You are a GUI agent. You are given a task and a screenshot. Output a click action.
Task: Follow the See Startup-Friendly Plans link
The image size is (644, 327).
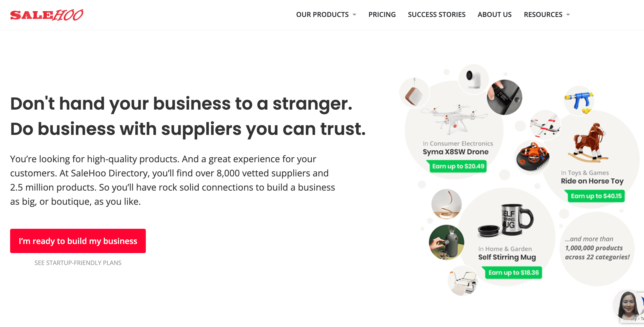[x=78, y=263]
